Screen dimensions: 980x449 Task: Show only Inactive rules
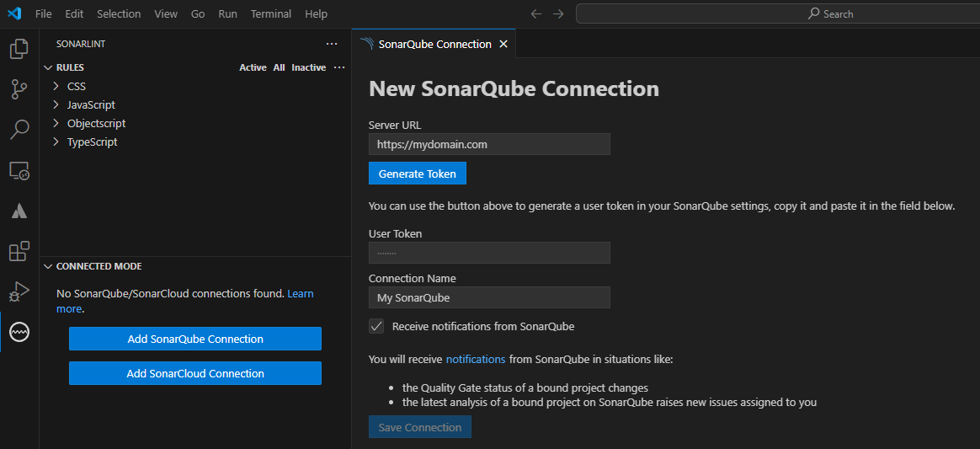coord(309,67)
